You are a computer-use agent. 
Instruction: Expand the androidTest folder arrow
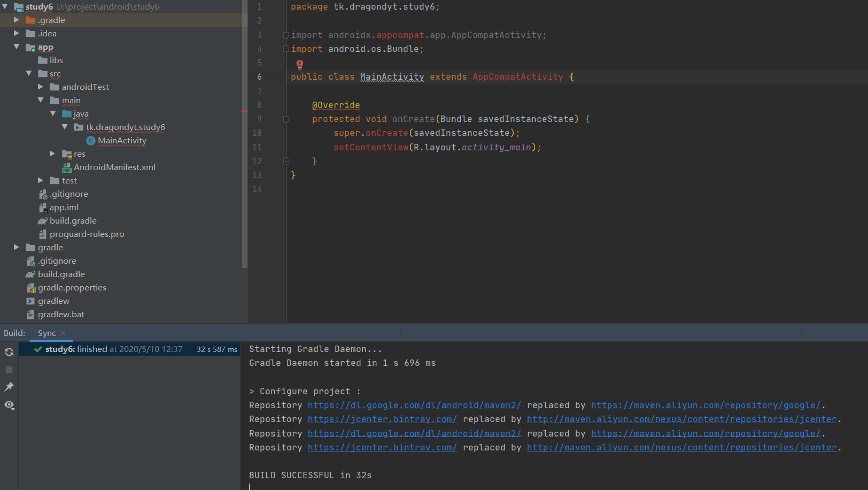tap(41, 87)
